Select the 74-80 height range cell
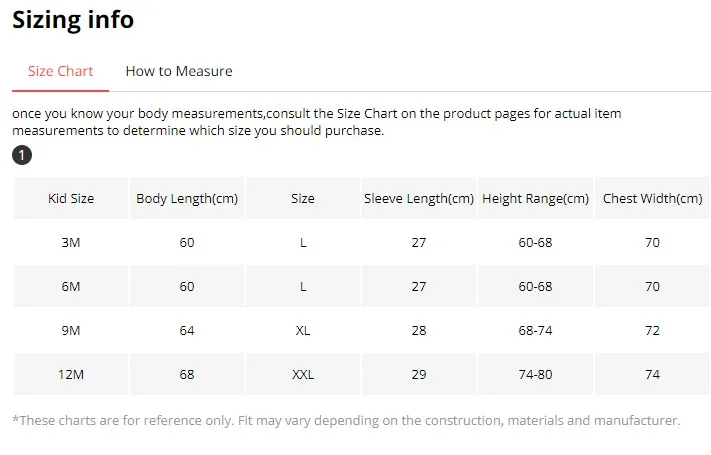The image size is (711, 455). [x=535, y=375]
